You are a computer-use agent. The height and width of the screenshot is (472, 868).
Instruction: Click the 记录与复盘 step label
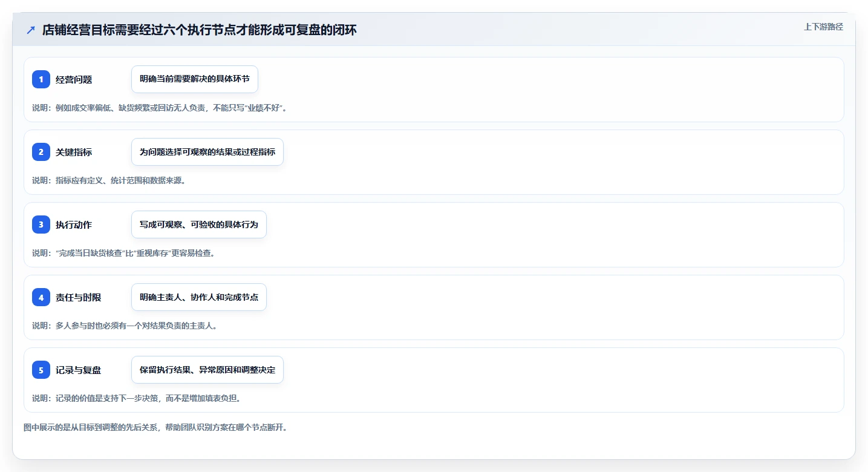79,370
